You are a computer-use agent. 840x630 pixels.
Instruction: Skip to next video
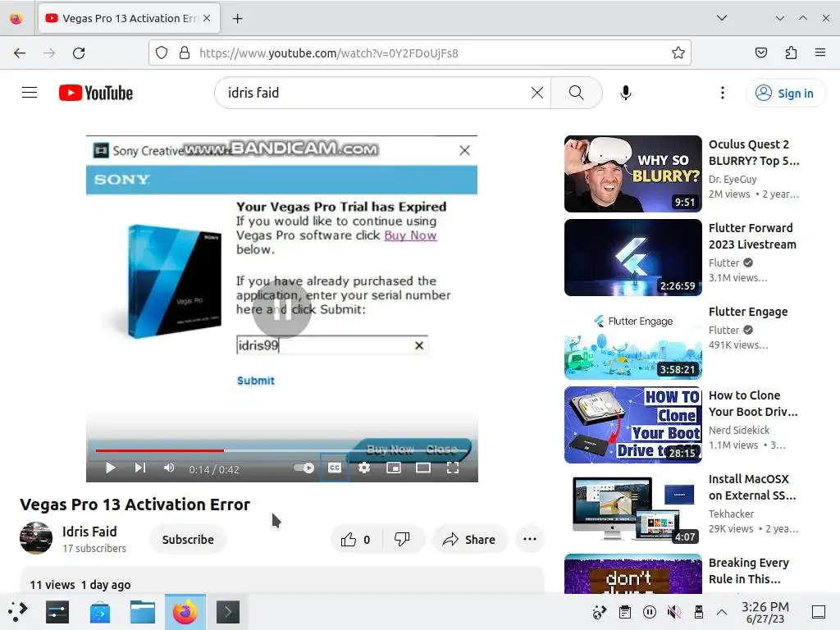[139, 468]
